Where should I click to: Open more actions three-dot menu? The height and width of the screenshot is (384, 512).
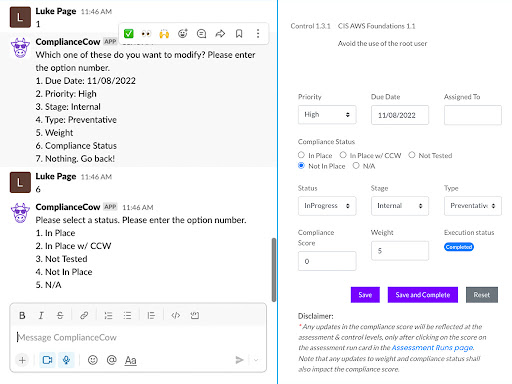click(258, 33)
